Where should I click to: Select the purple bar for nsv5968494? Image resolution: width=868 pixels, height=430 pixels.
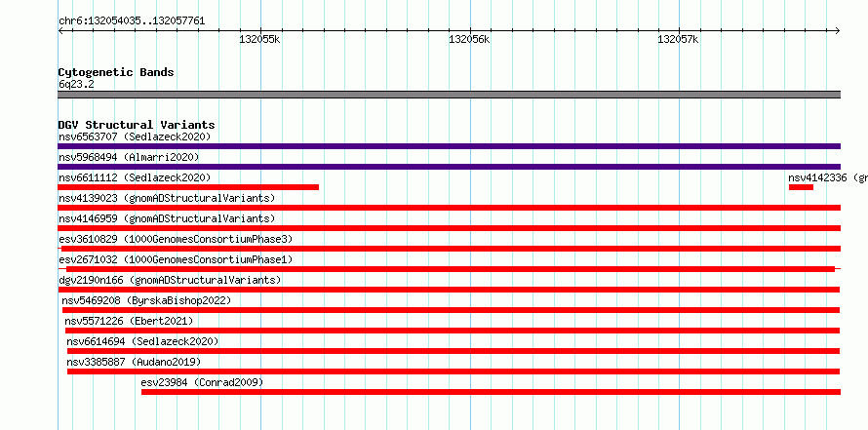tap(449, 167)
